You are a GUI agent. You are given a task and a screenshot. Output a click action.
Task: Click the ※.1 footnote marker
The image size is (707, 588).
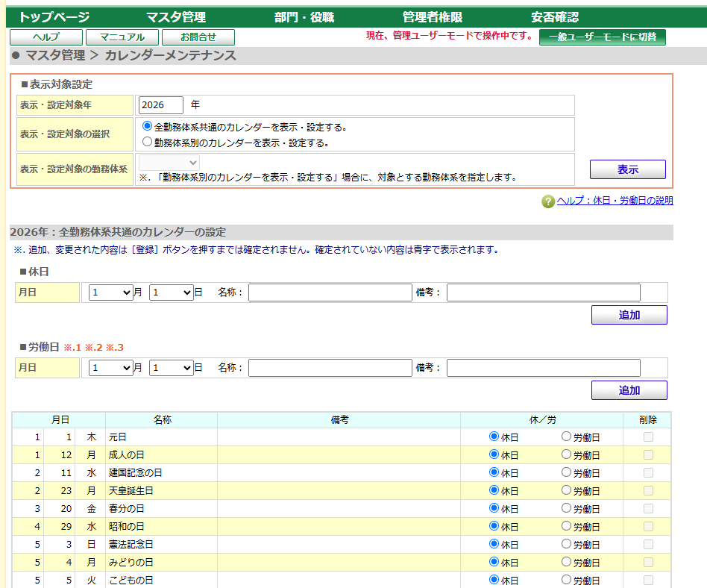72,348
